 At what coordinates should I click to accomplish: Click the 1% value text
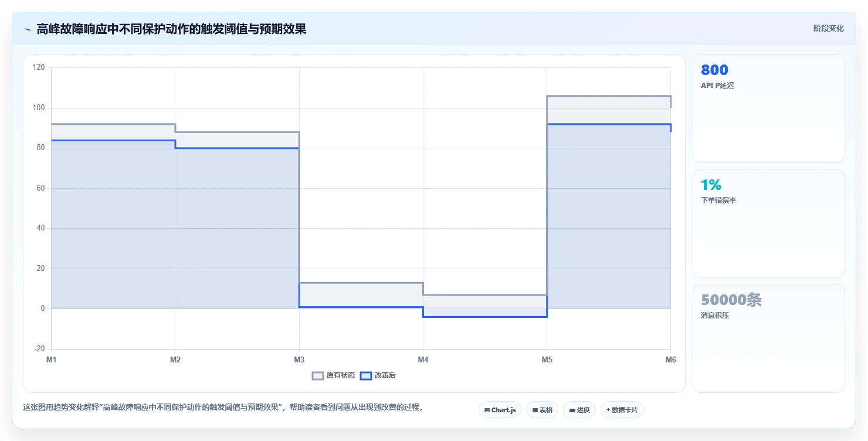[x=711, y=185]
